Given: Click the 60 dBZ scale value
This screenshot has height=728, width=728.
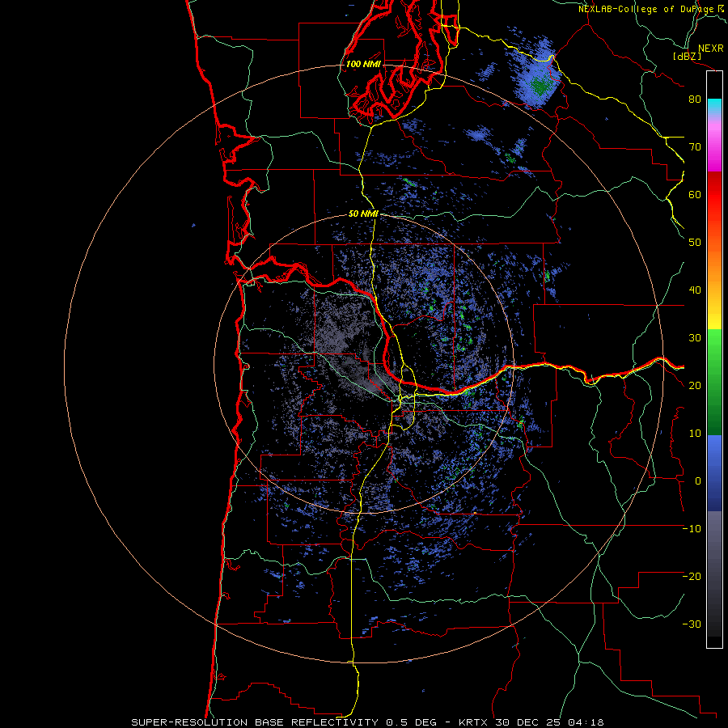Looking at the screenshot, I should (x=695, y=194).
